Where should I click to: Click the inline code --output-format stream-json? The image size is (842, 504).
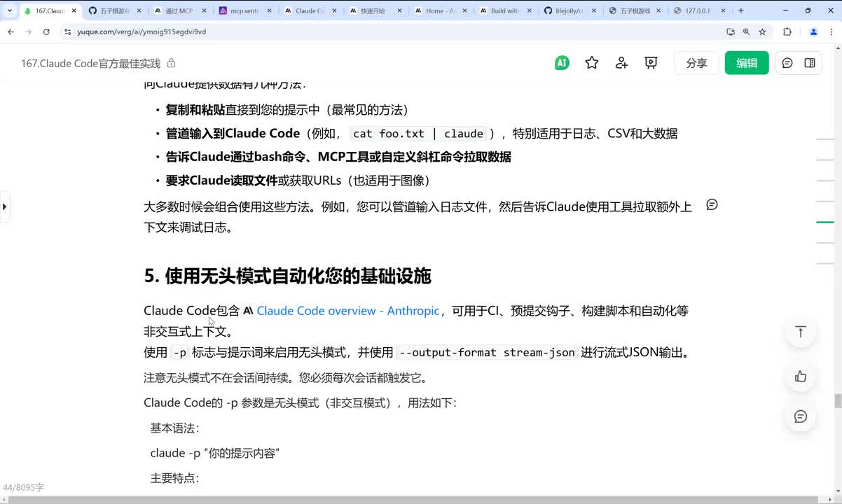[x=487, y=353]
